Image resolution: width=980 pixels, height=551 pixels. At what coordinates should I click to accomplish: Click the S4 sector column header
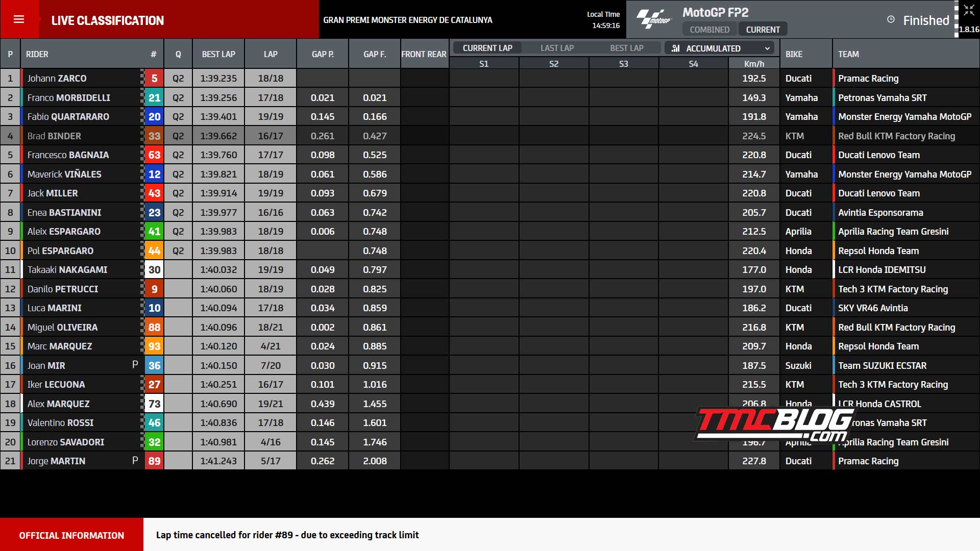[x=693, y=64]
